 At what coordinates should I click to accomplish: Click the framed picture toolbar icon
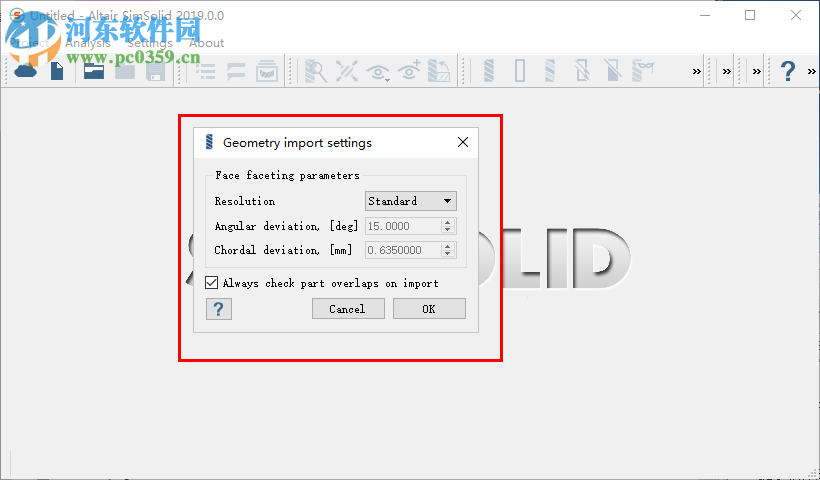coord(267,71)
